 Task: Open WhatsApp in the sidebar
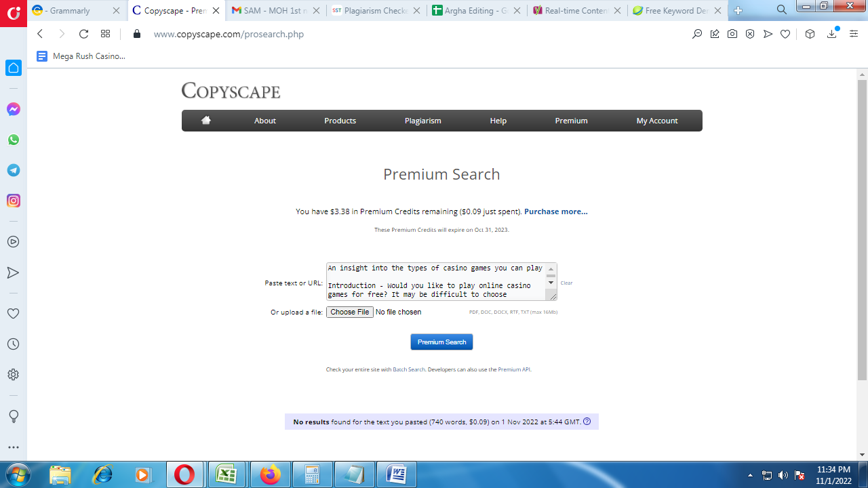pyautogui.click(x=14, y=140)
